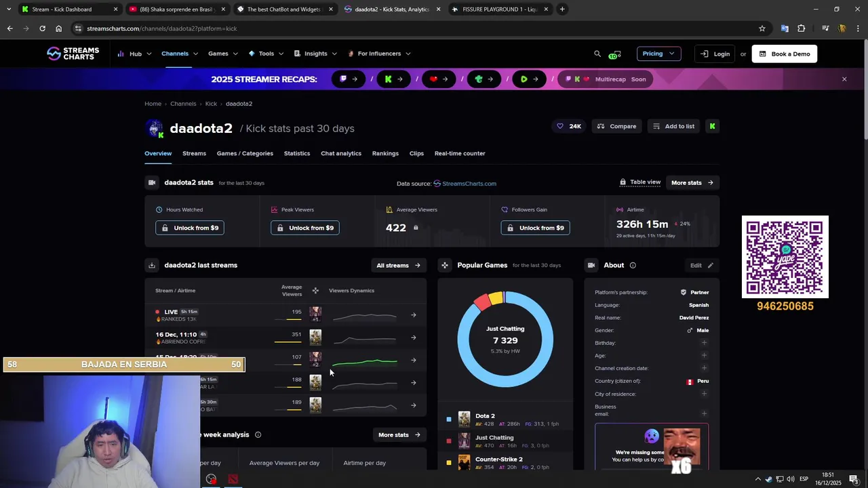The width and height of the screenshot is (868, 488).
Task: Switch to the Rankings tab
Action: (385, 153)
